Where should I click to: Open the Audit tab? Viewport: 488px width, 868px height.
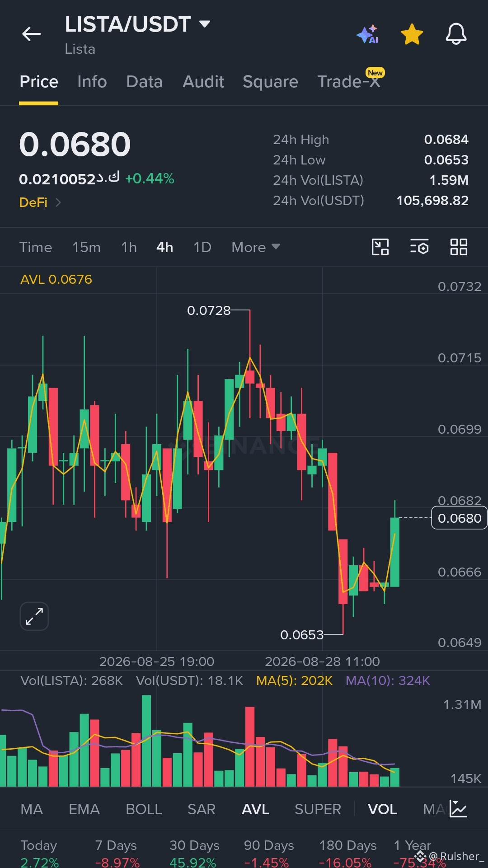[203, 82]
